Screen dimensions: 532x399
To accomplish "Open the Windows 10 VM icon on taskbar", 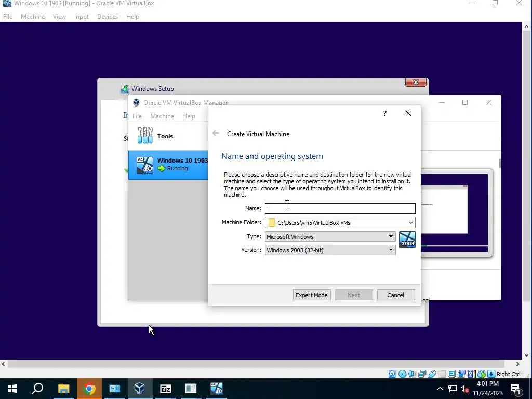I will 216,389.
